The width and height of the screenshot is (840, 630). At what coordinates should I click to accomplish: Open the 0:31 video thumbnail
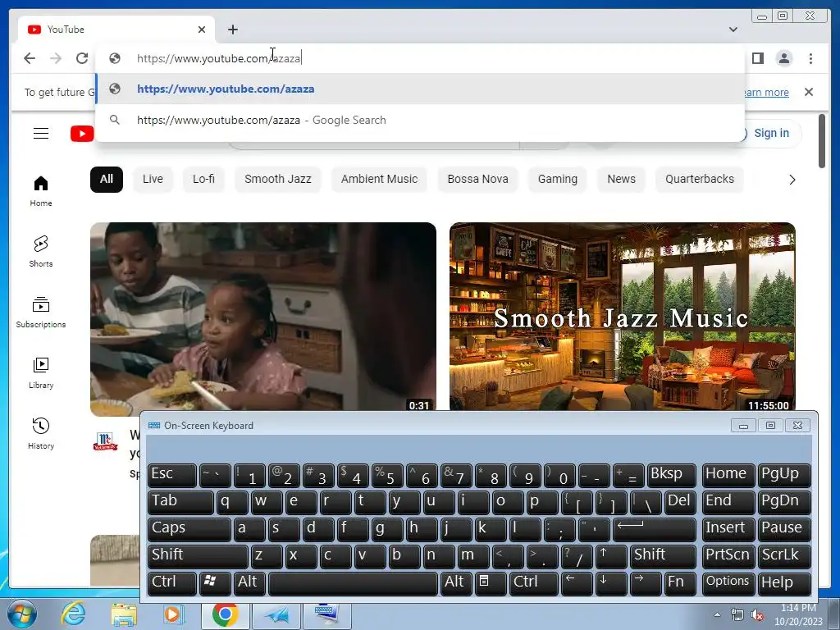(x=263, y=319)
